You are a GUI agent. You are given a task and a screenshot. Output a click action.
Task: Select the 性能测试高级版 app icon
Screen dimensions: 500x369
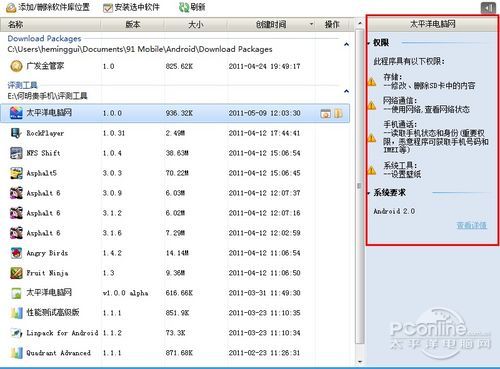[16, 313]
